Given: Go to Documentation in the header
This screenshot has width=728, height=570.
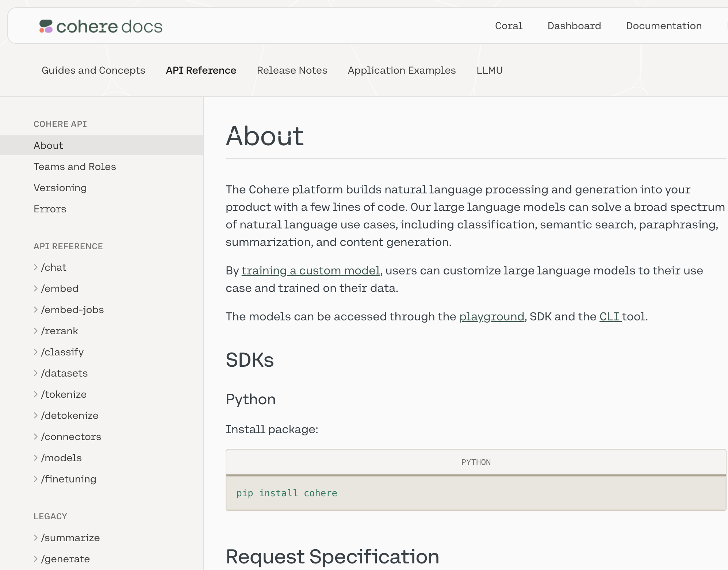Looking at the screenshot, I should pyautogui.click(x=664, y=26).
